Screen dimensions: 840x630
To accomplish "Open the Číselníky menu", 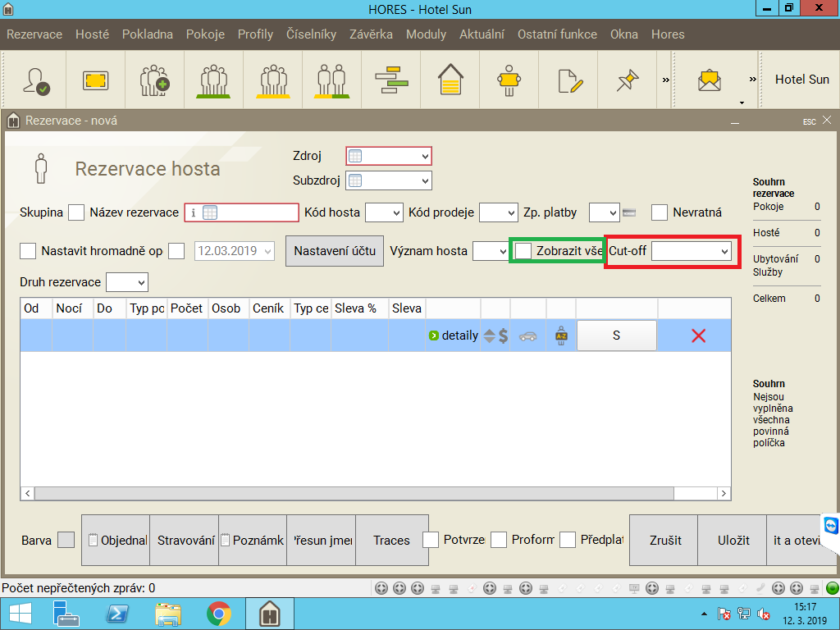I will click(311, 34).
